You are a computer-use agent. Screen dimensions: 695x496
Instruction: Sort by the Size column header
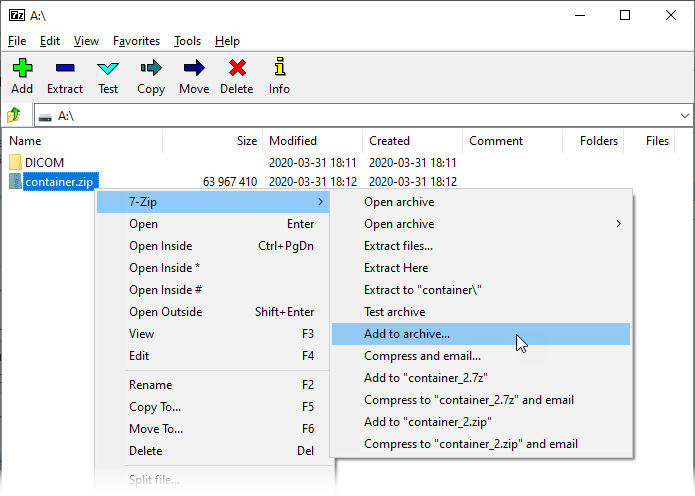[x=213, y=141]
